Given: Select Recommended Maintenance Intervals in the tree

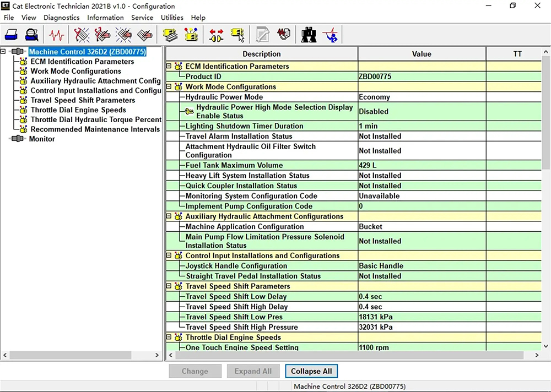Looking at the screenshot, I should (x=95, y=129).
